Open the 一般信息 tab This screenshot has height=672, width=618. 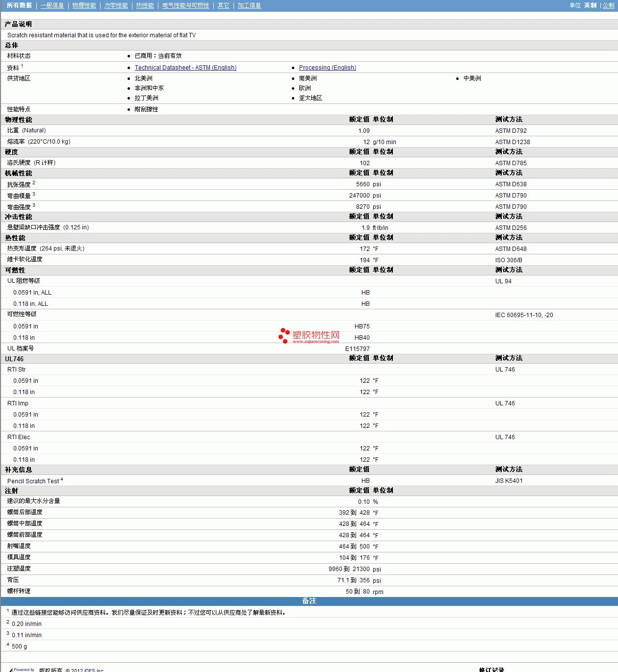52,5
